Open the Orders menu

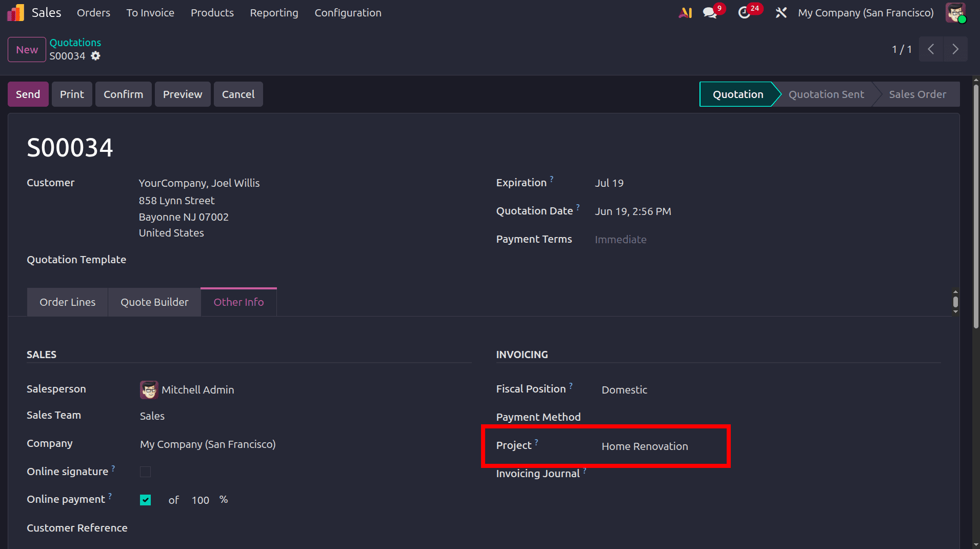(x=93, y=13)
